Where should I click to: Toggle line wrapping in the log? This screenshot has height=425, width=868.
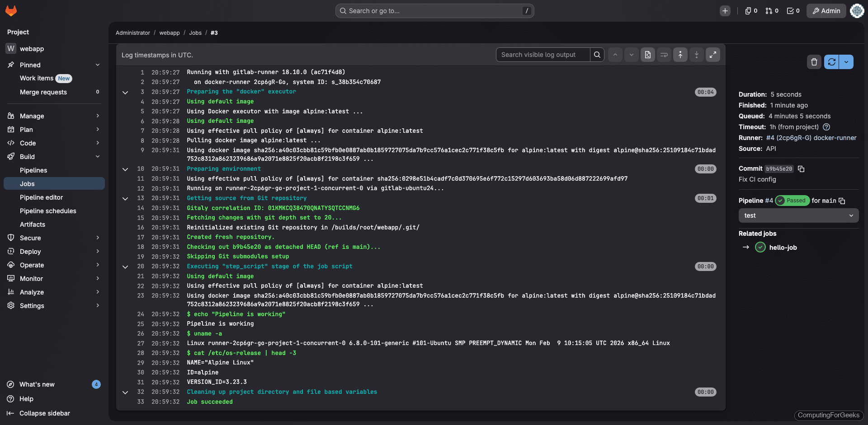coord(664,55)
